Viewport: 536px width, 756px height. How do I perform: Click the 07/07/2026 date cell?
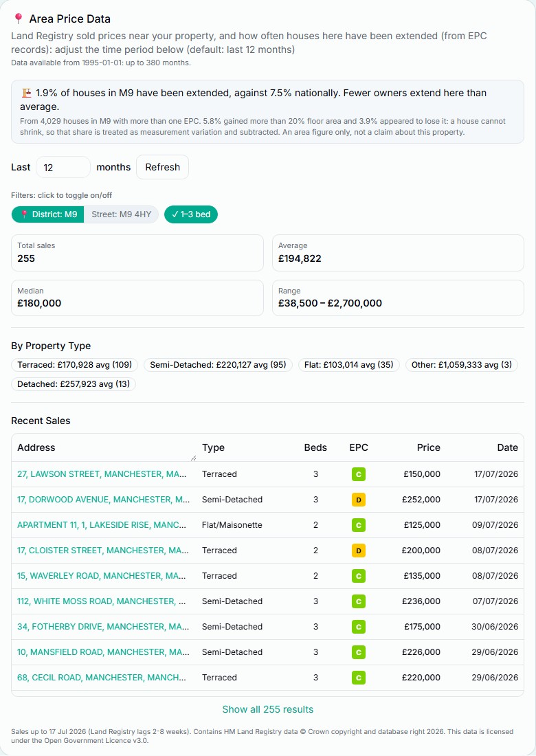coord(495,601)
